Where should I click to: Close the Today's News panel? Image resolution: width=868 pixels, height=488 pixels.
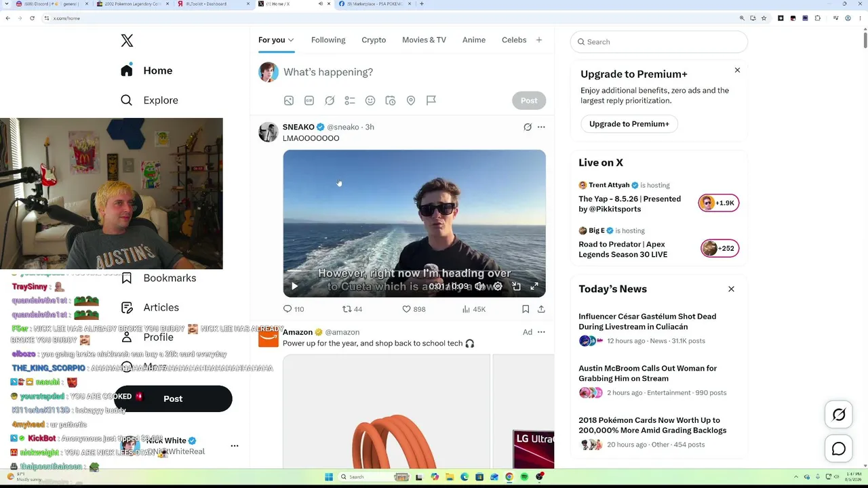click(x=731, y=289)
